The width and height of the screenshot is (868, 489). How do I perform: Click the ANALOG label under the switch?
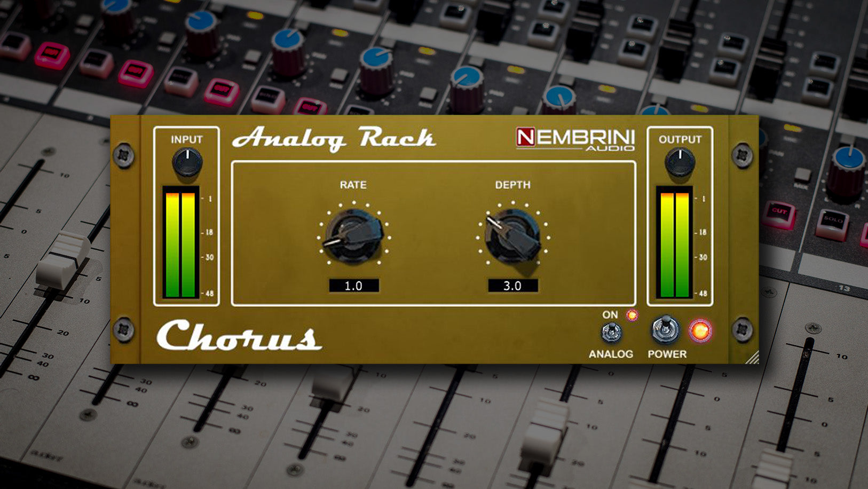point(611,354)
